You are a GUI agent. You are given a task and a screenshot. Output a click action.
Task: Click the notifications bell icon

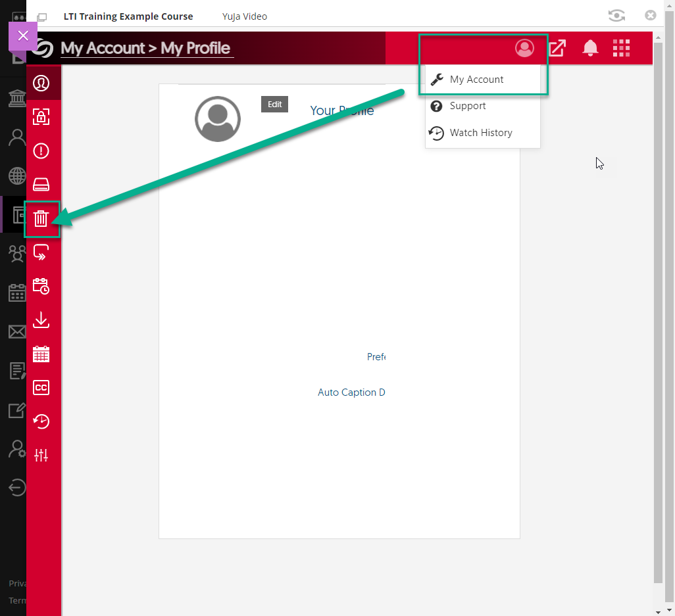tap(590, 48)
